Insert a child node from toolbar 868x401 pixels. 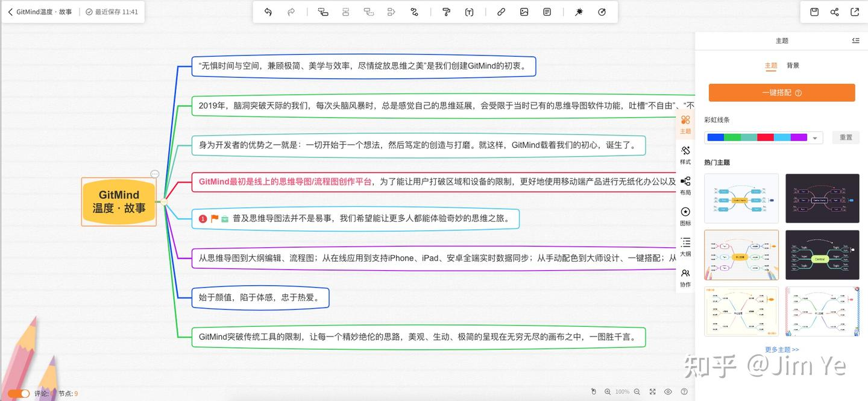point(323,12)
